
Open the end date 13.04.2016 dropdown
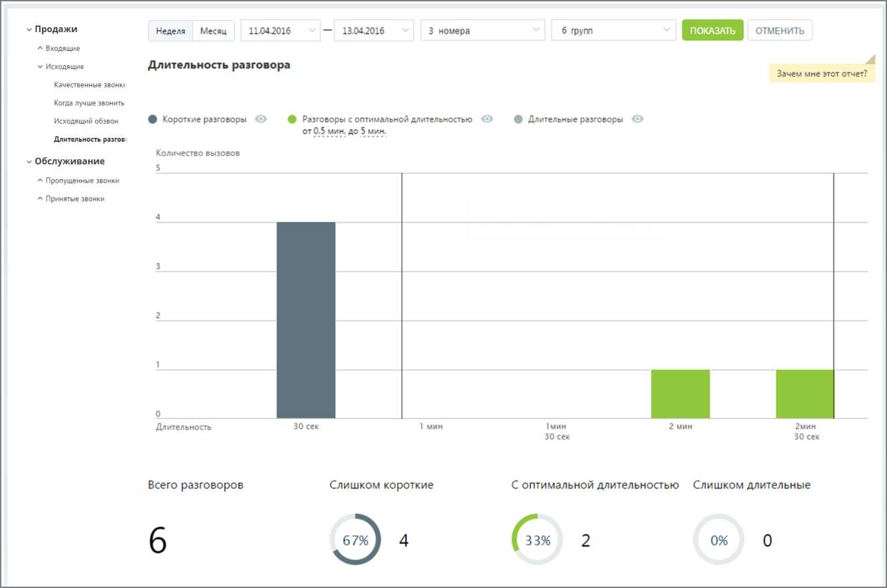point(373,31)
